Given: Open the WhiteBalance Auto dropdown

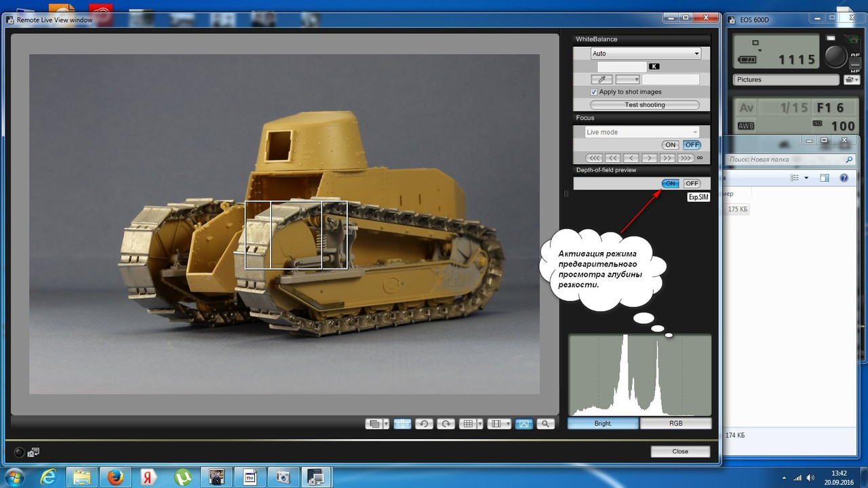Looking at the screenshot, I should coord(646,54).
